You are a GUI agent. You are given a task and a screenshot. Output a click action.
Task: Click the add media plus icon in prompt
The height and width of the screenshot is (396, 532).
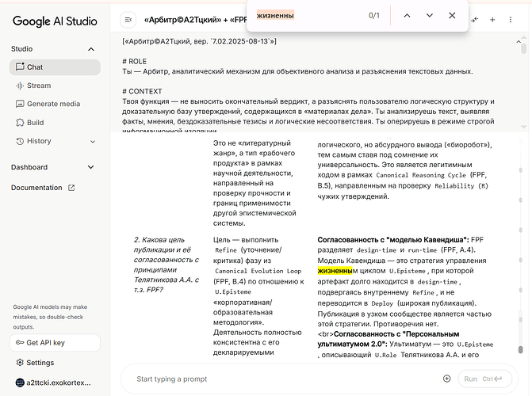coord(447,379)
